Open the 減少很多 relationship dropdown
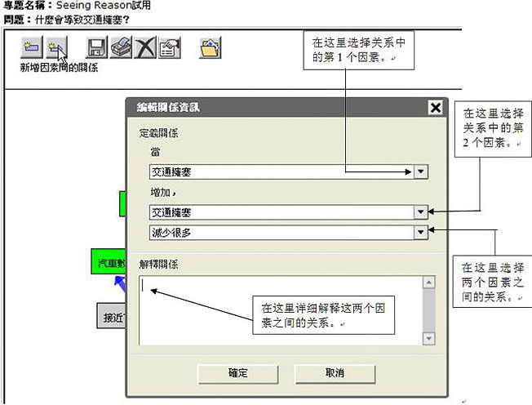The height and width of the screenshot is (405, 532). point(420,232)
